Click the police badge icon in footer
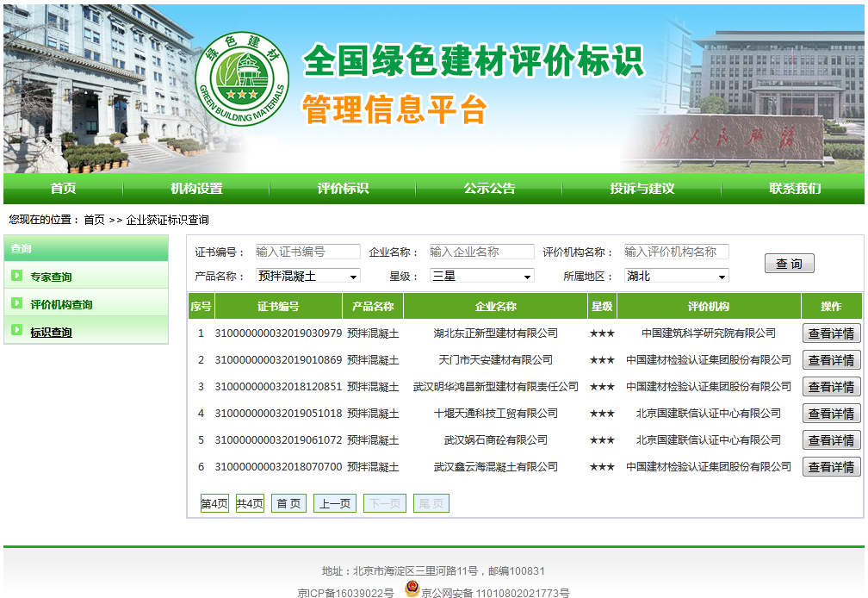This screenshot has height=598, width=868. click(x=412, y=590)
